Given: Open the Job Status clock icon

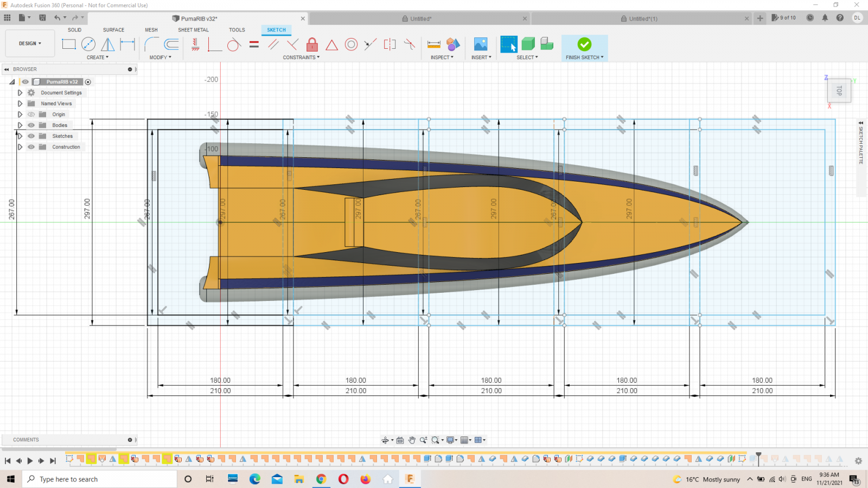Looking at the screenshot, I should click(x=810, y=18).
